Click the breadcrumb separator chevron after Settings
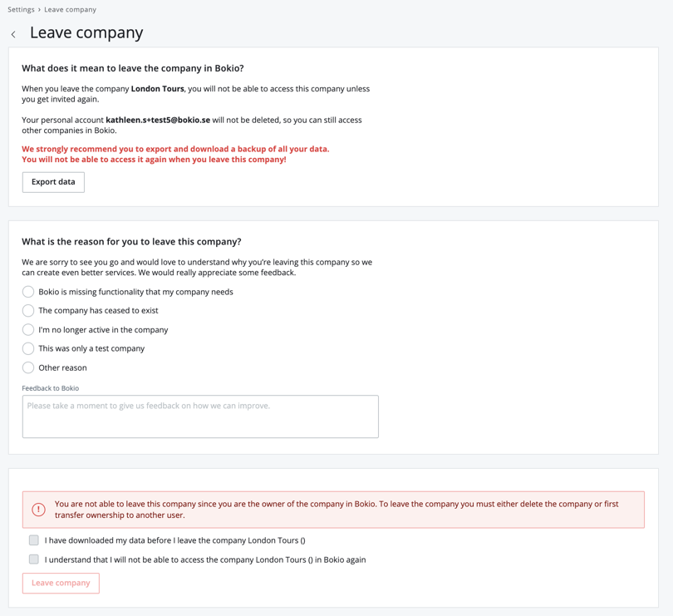Image resolution: width=673 pixels, height=616 pixels. (x=39, y=10)
